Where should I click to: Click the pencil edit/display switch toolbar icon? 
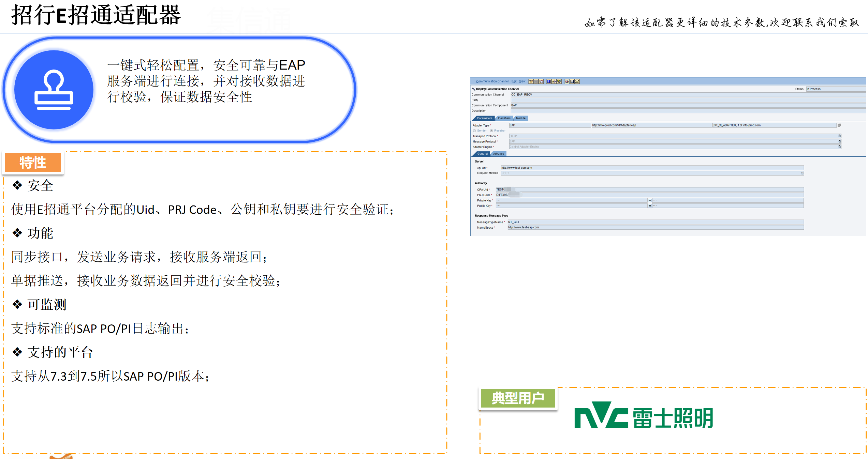click(x=531, y=81)
